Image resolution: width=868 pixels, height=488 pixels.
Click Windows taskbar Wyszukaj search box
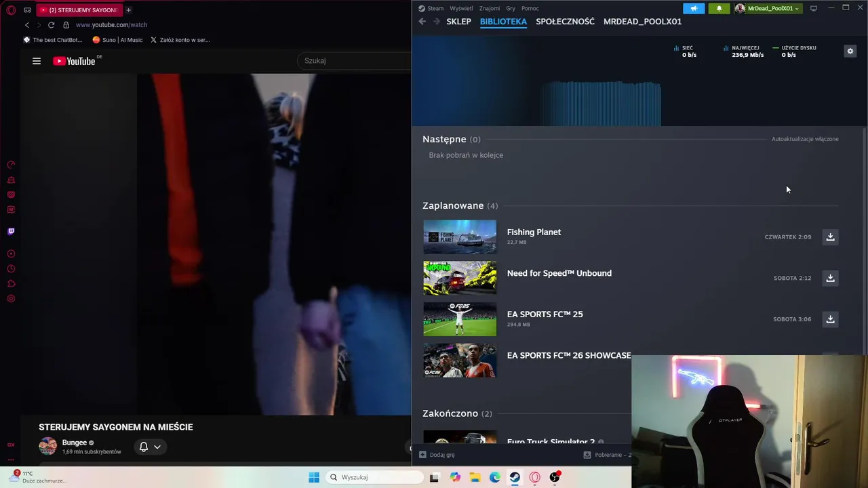[x=374, y=477]
